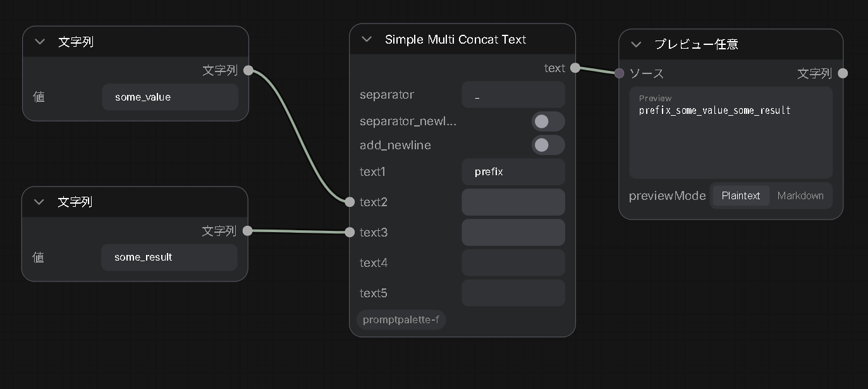868x389 pixels.
Task: Click the Simple Multi Concat Text title
Action: 456,39
